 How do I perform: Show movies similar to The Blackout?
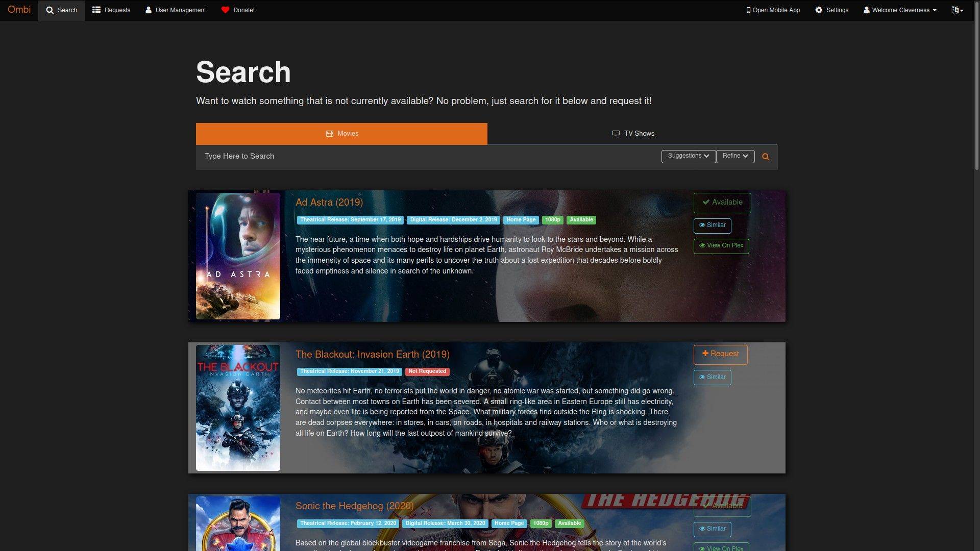(712, 378)
